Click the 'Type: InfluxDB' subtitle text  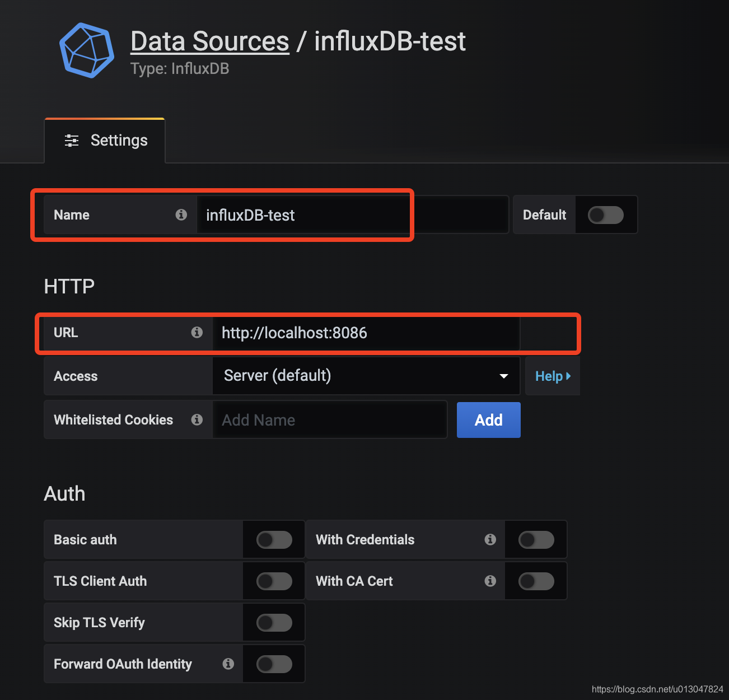(x=180, y=68)
